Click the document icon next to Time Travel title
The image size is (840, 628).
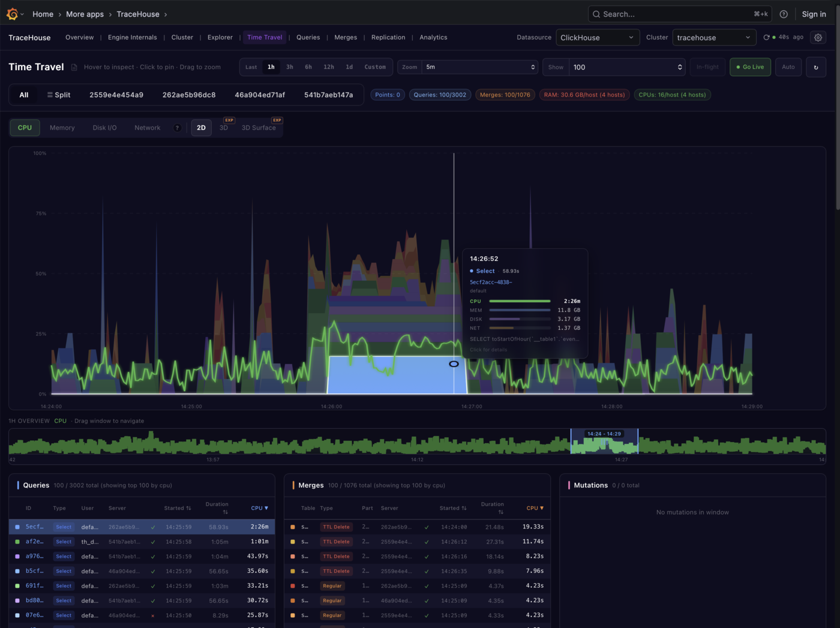(x=74, y=67)
